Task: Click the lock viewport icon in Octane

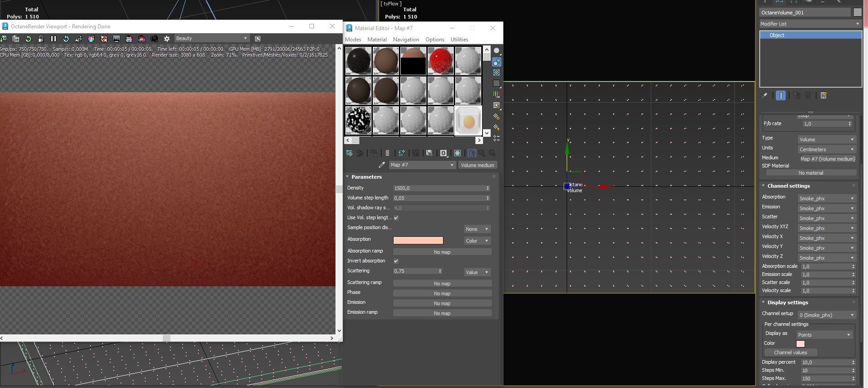Action: (40, 39)
